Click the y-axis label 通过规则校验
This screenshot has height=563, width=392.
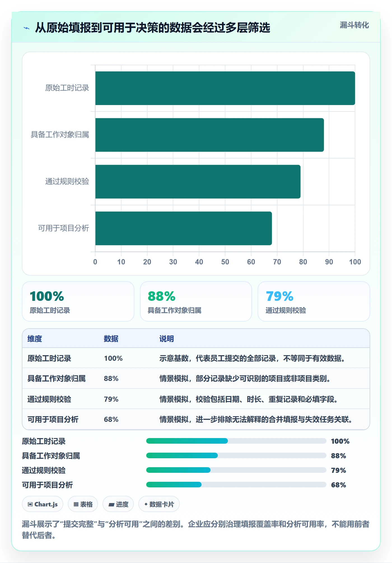tap(67, 181)
